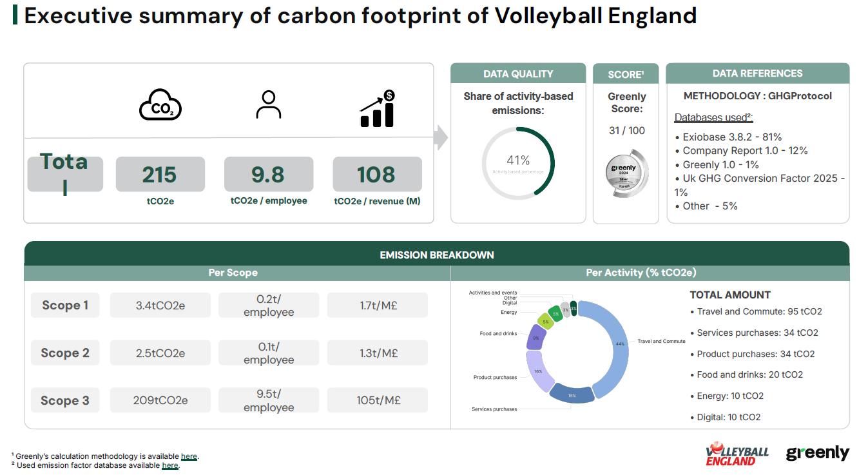Click the 'Company Report 1.0 - 12%' bullet
Viewport: 868px width, 475px height.
point(741,150)
